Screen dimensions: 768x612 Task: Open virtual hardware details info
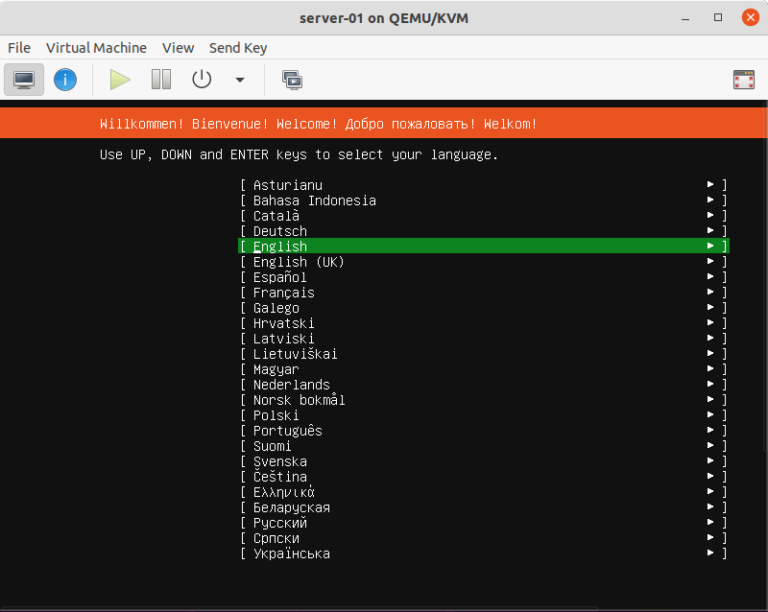(65, 79)
